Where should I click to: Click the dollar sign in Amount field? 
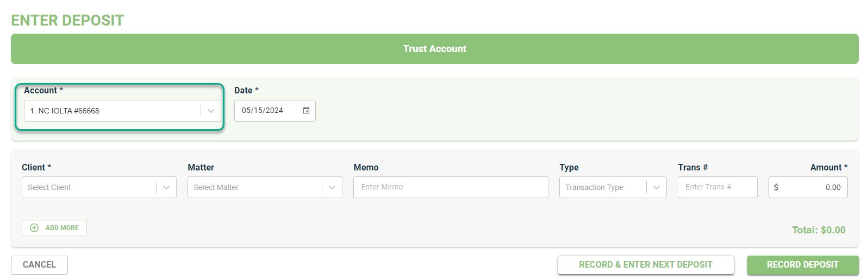coord(776,187)
